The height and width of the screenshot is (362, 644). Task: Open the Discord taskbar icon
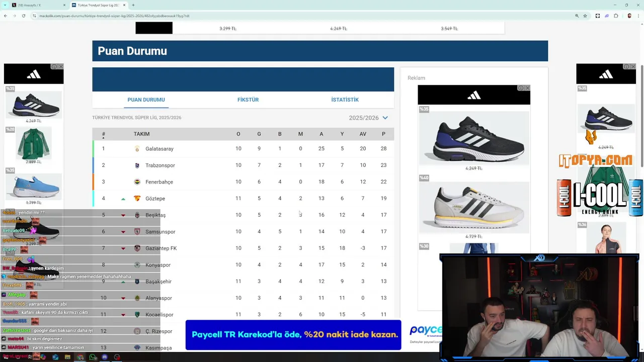105,357
